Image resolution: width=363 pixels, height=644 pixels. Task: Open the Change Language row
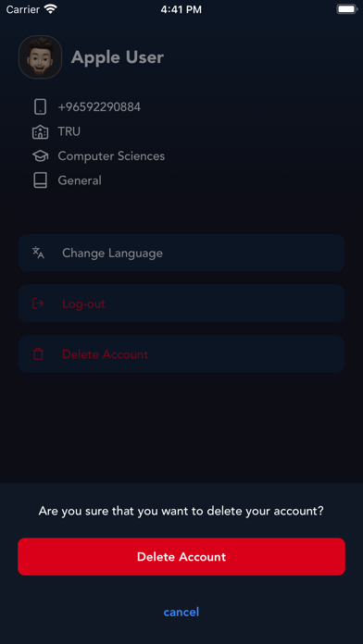click(181, 253)
